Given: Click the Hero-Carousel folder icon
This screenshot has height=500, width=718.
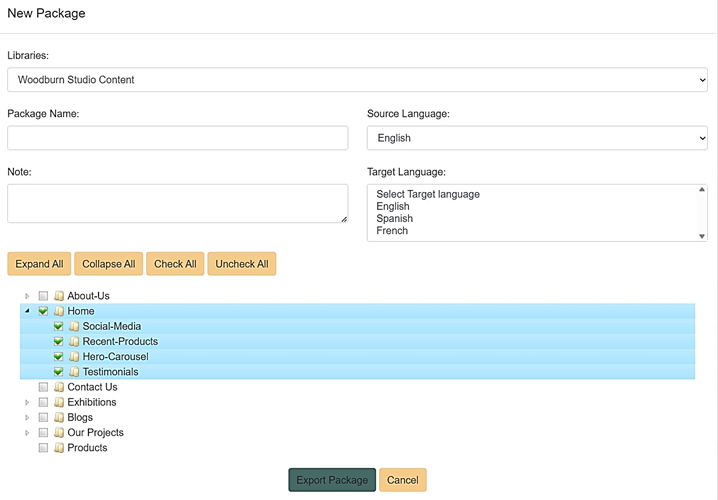Looking at the screenshot, I should pyautogui.click(x=74, y=357).
